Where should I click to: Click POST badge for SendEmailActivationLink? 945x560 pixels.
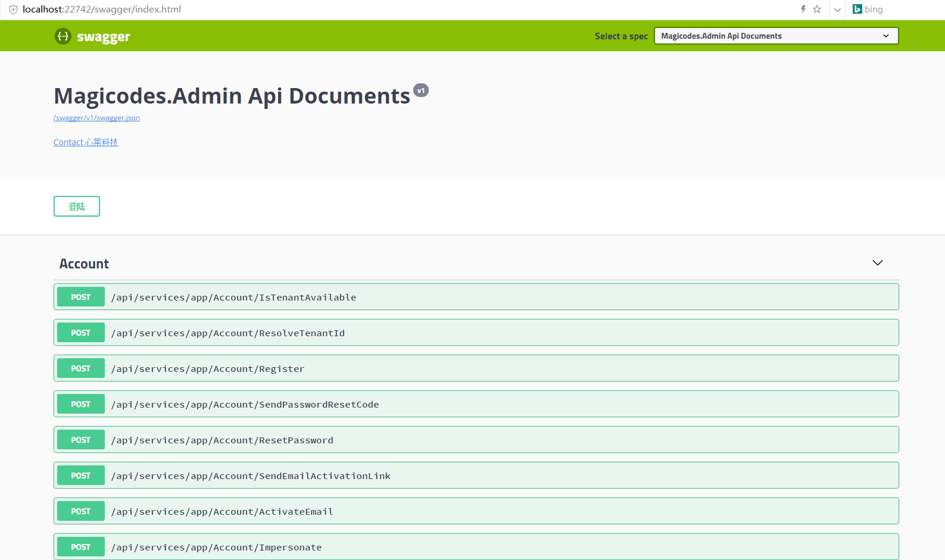[81, 475]
